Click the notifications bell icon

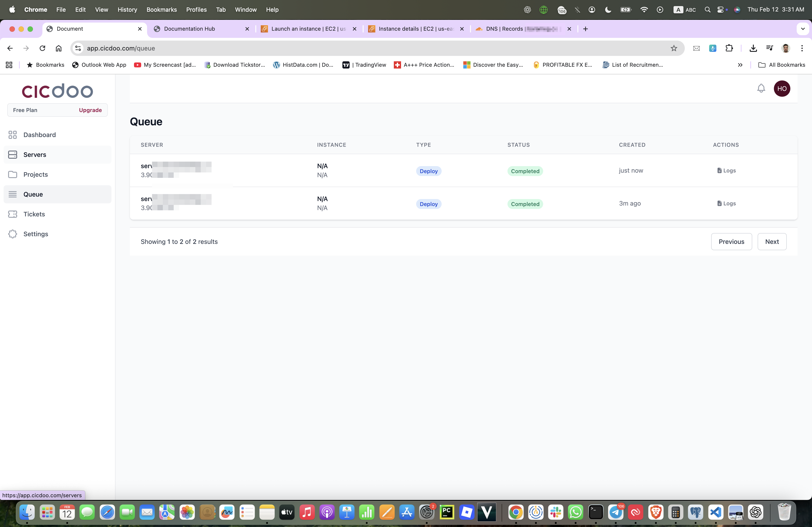tap(761, 88)
